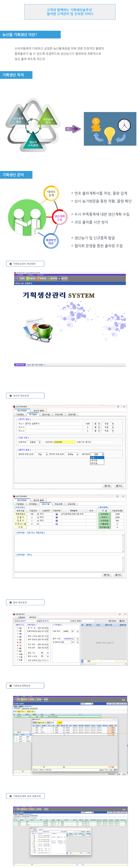Open the 분류정보 toolbar icon on main screen

pyautogui.click(x=42, y=279)
